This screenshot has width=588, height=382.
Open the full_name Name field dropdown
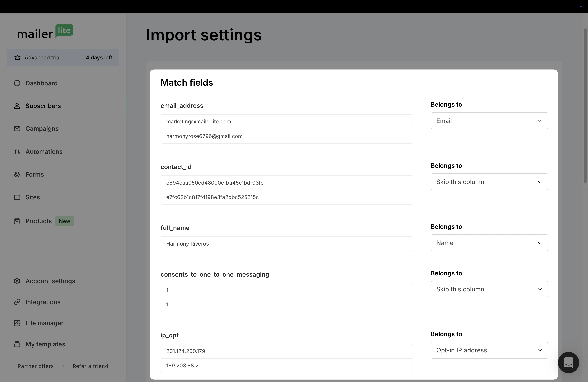[489, 243]
